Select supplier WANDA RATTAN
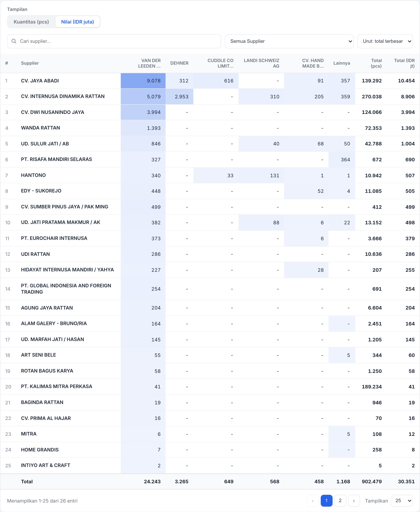The width and height of the screenshot is (420, 512). coord(40,128)
